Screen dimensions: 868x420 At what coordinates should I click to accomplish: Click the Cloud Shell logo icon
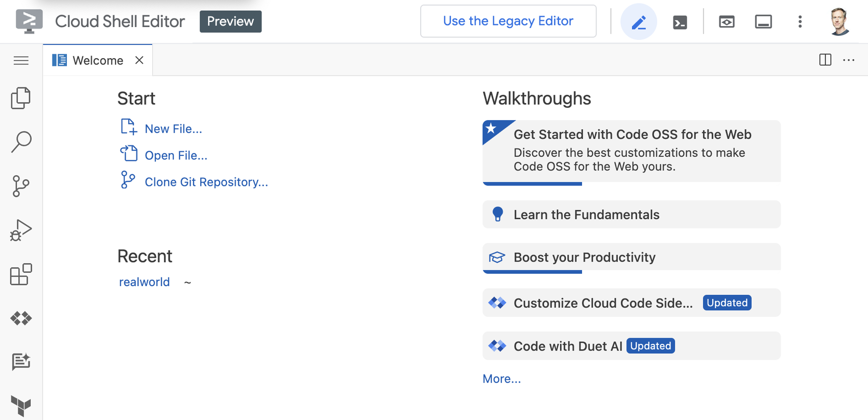29,21
